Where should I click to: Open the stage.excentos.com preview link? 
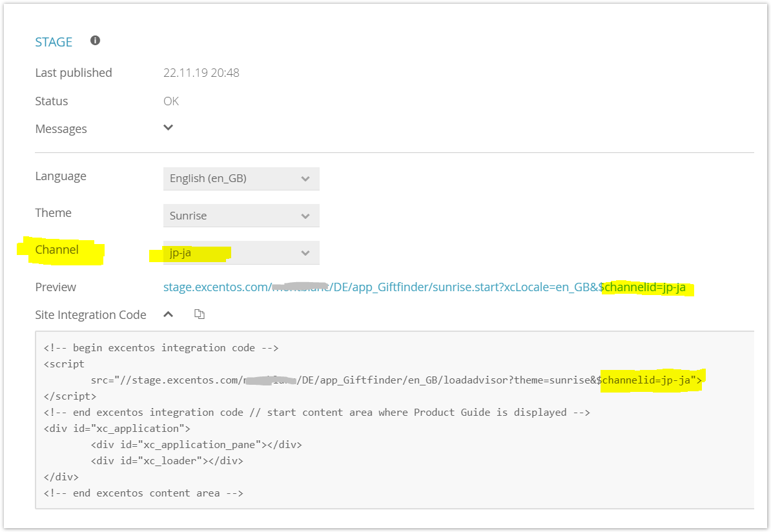click(424, 287)
